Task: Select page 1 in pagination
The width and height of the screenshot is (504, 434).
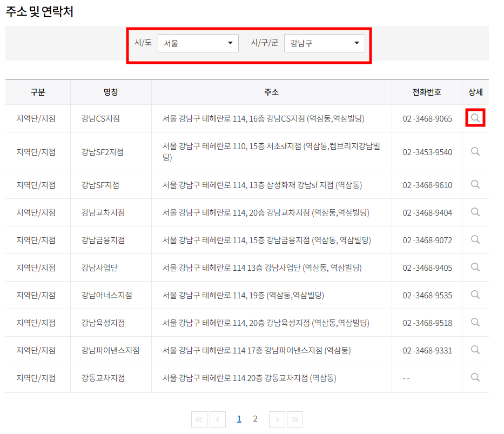Action: click(x=239, y=419)
